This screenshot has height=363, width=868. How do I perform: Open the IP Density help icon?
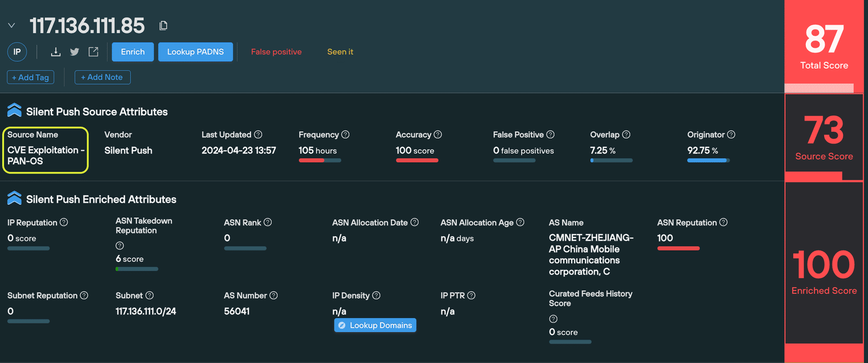tap(376, 296)
